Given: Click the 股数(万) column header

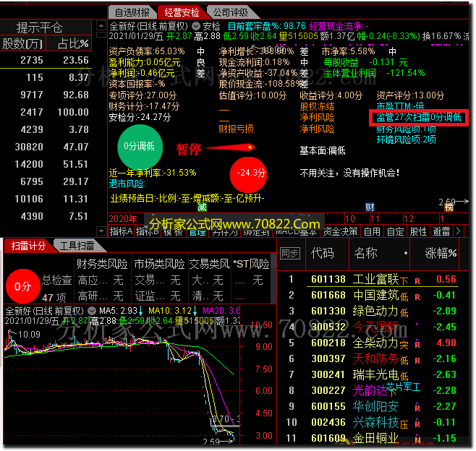Looking at the screenshot, I should [x=22, y=43].
